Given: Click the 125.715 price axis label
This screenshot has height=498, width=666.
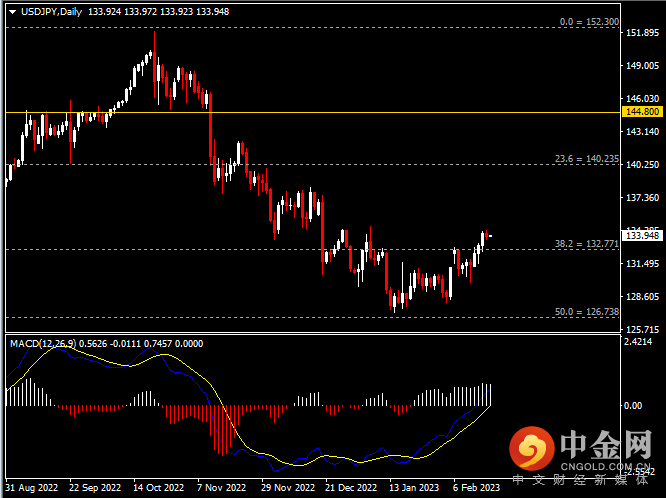Looking at the screenshot, I should click(640, 329).
